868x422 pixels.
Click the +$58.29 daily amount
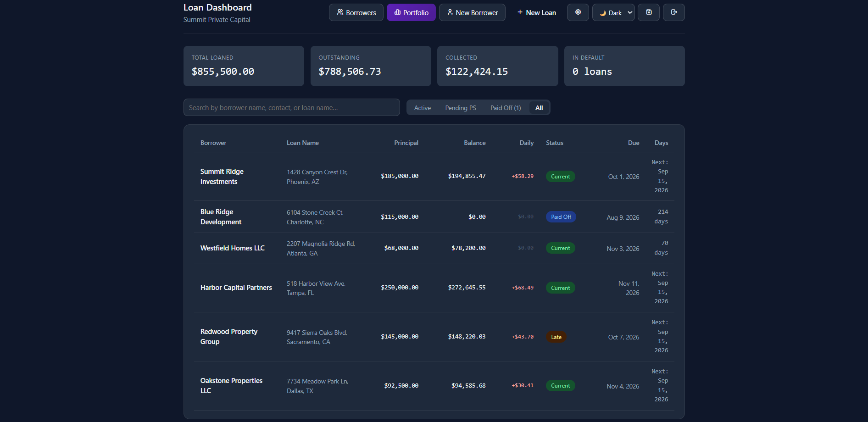[x=523, y=176]
